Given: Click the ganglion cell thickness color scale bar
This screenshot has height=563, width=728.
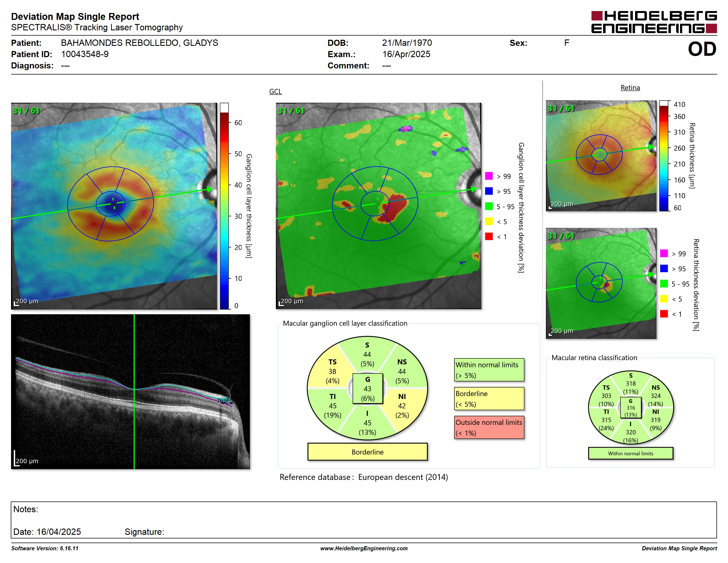Looking at the screenshot, I should click(224, 206).
